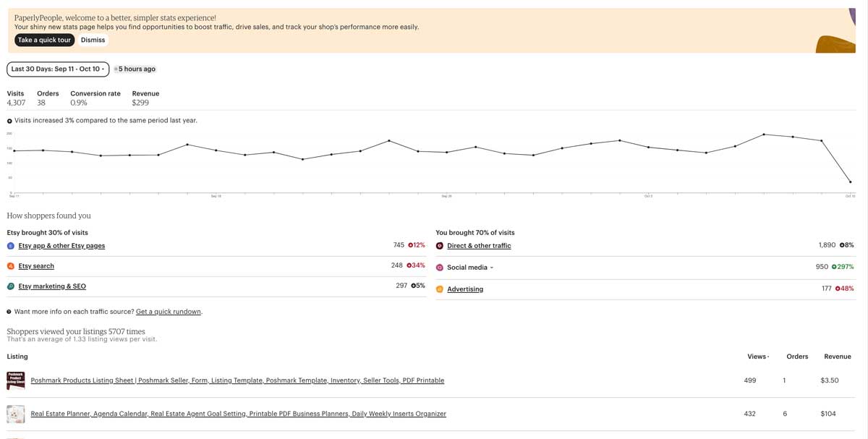Click the Etsy app & other Etsy pages icon
Screen dimensions: 868x439
pyautogui.click(x=11, y=246)
